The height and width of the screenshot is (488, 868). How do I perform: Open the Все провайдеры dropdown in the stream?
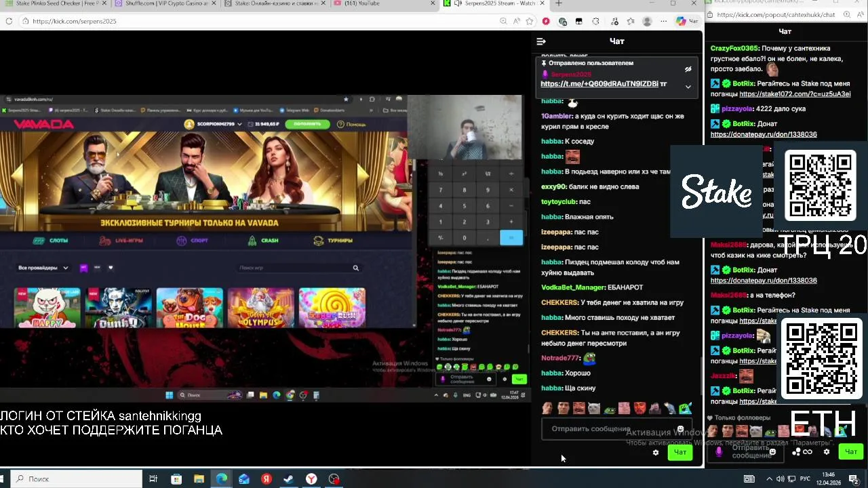(43, 268)
